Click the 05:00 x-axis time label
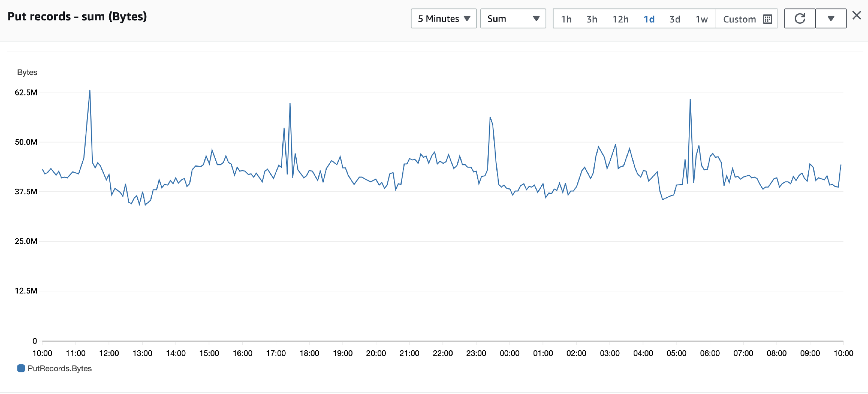Viewport: 868px width, 394px height. click(x=676, y=353)
